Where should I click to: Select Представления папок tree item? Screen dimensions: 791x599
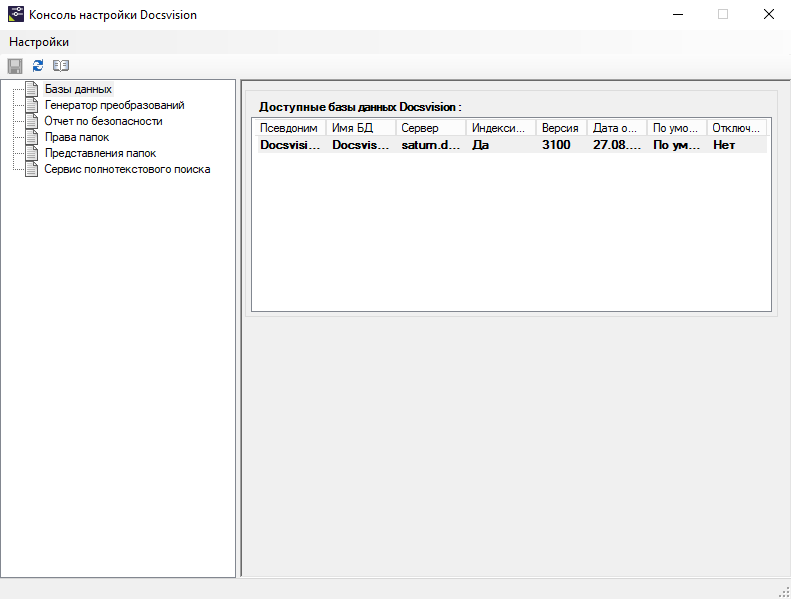point(100,153)
